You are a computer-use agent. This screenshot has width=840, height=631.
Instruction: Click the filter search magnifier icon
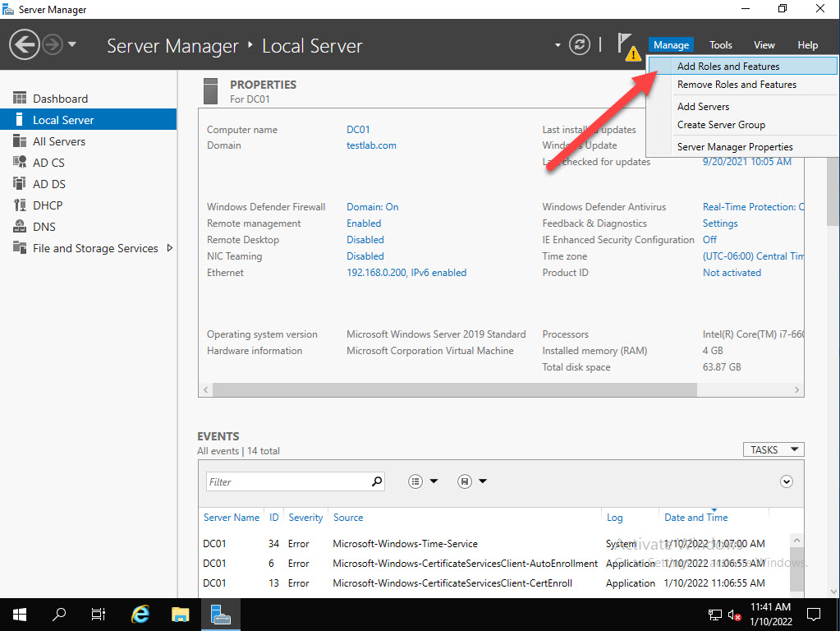click(377, 481)
